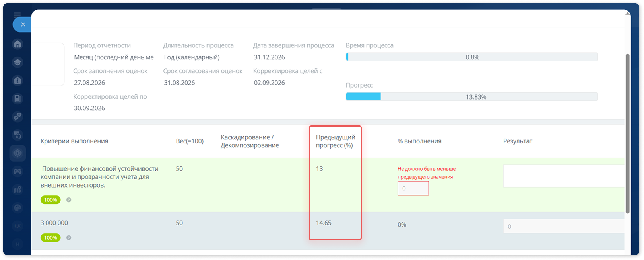
Task: Open the book icon in the sidebar
Action: click(17, 98)
